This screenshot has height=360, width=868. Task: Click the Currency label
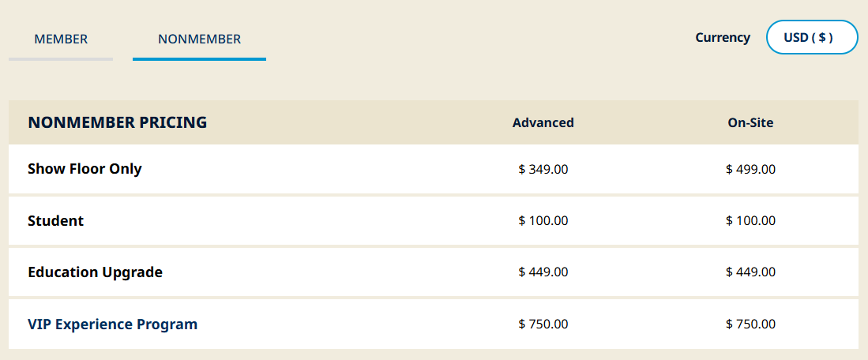click(x=723, y=37)
